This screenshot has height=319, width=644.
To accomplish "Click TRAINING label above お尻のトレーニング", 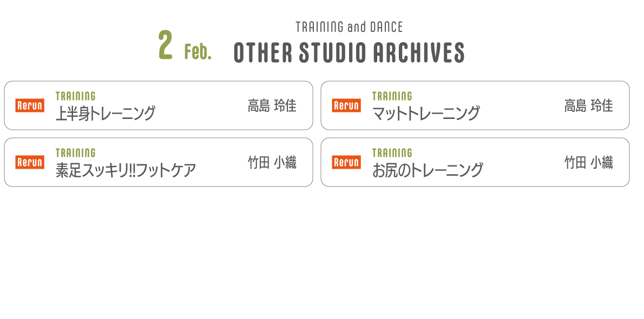I will [392, 152].
